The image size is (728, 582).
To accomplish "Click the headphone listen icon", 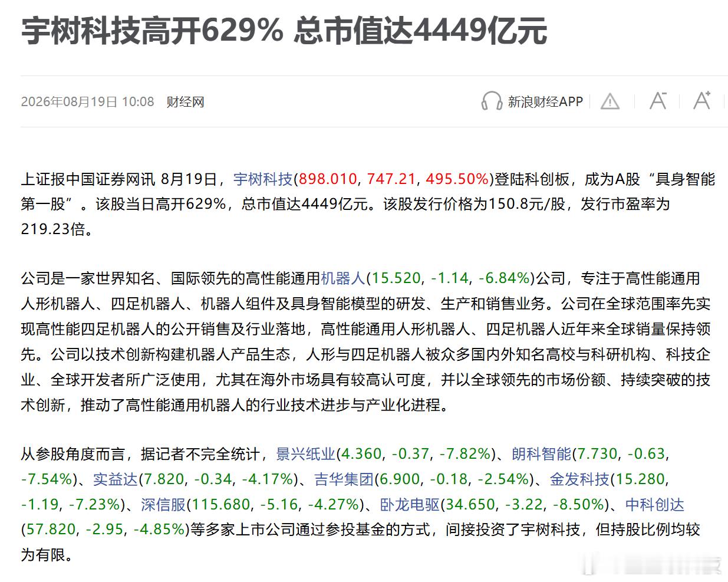I will [492, 101].
